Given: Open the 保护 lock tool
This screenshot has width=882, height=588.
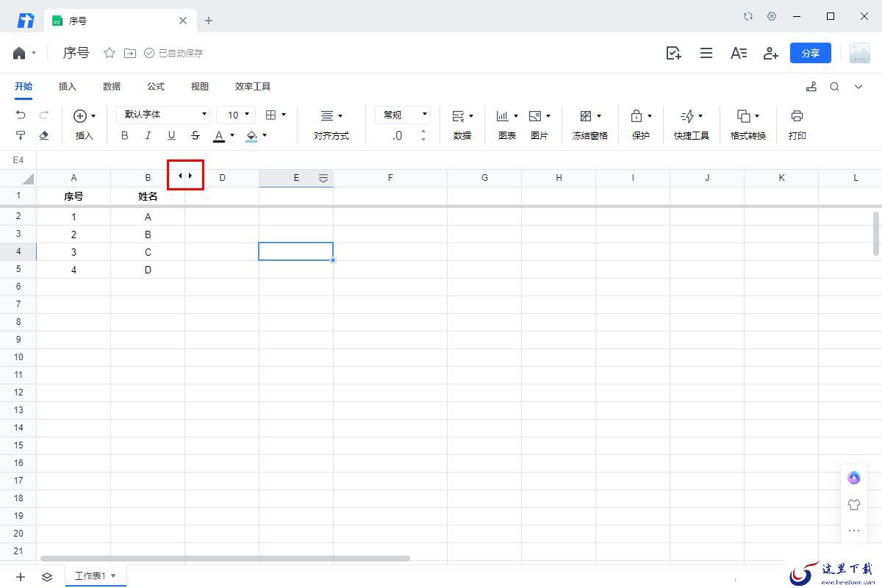Looking at the screenshot, I should [x=641, y=125].
